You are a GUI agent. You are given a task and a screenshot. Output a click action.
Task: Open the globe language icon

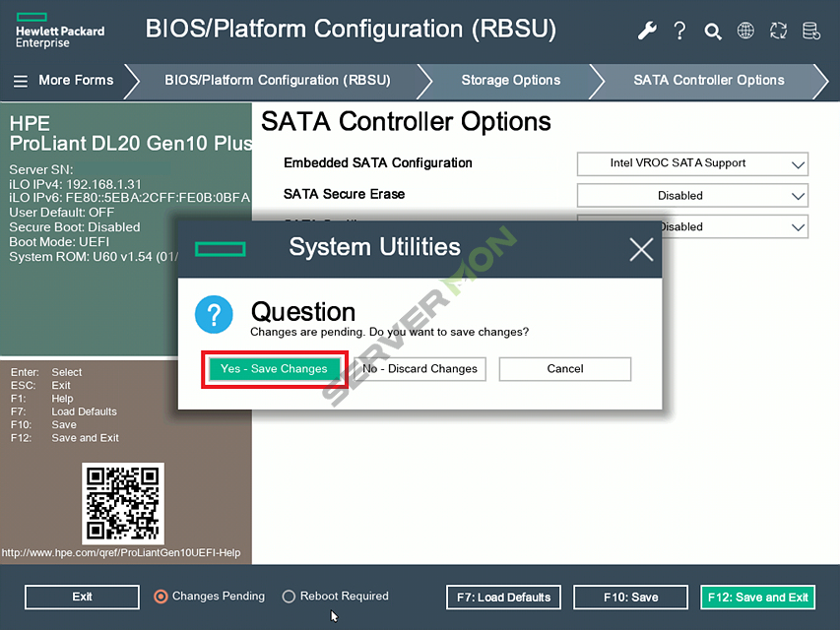click(745, 31)
